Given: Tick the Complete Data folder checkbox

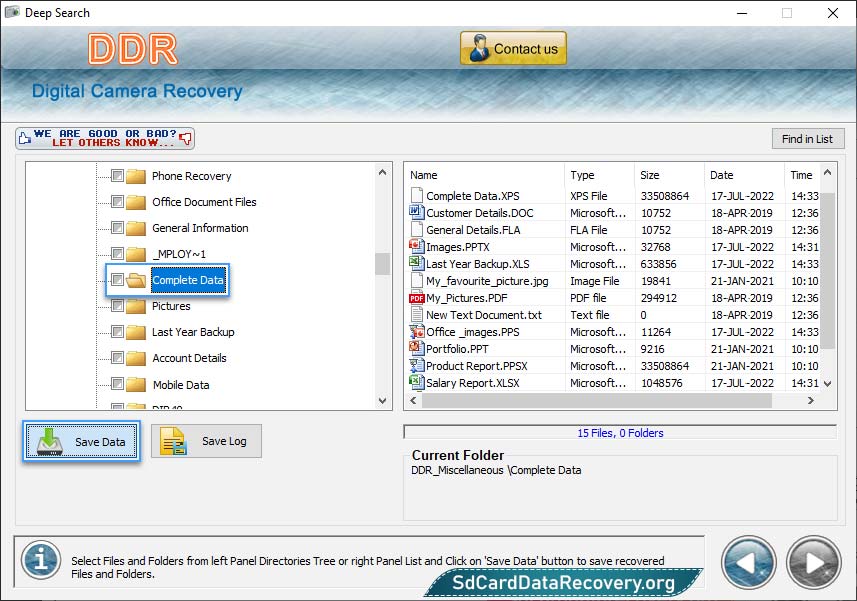Looking at the screenshot, I should click(x=117, y=280).
